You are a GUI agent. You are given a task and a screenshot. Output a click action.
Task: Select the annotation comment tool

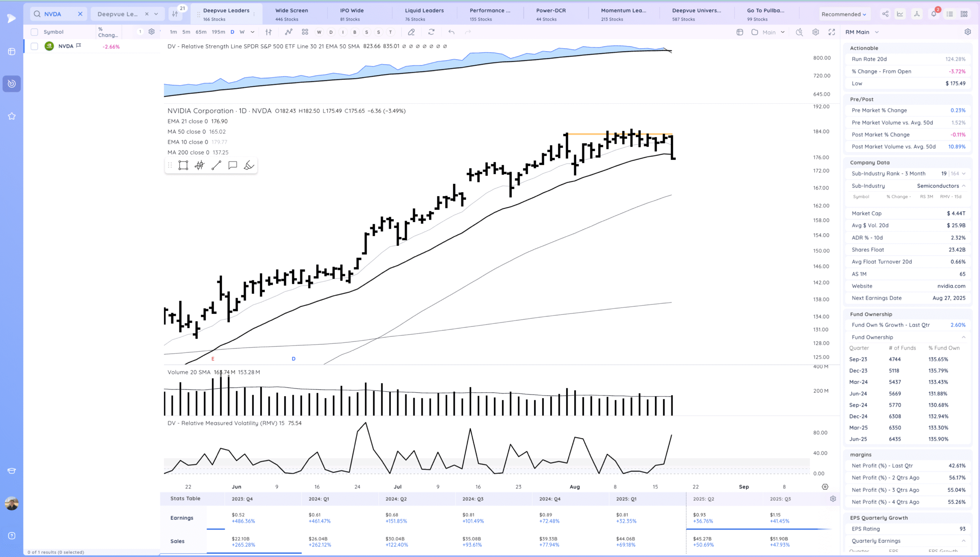click(233, 165)
